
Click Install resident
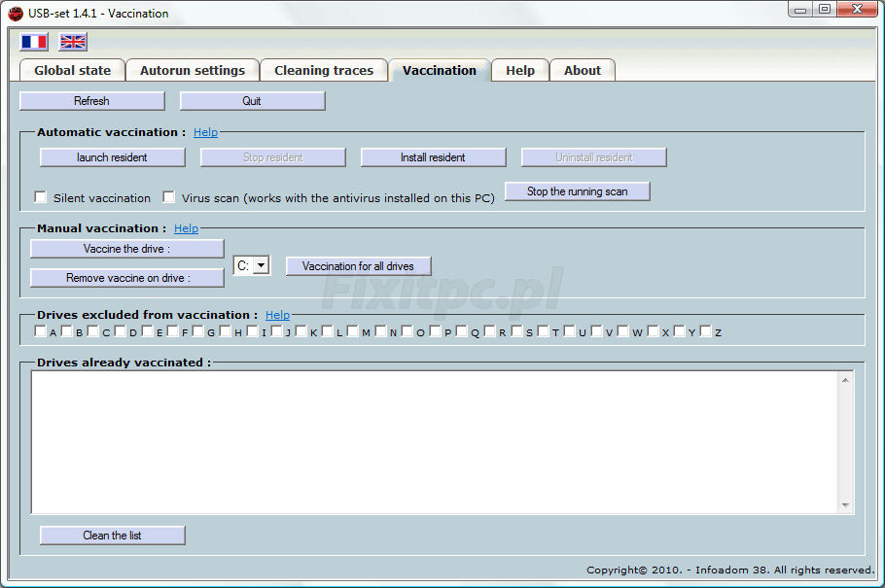433,157
